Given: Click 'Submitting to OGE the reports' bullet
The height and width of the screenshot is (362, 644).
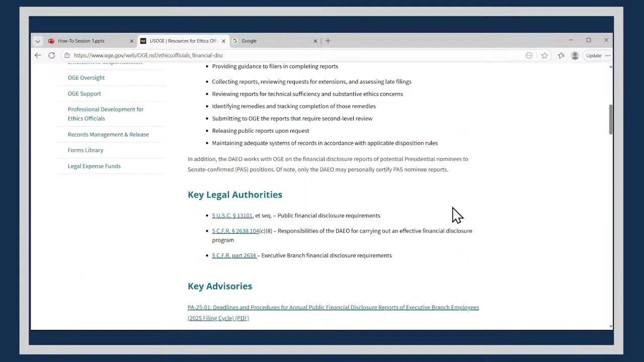Looking at the screenshot, I should (292, 119).
